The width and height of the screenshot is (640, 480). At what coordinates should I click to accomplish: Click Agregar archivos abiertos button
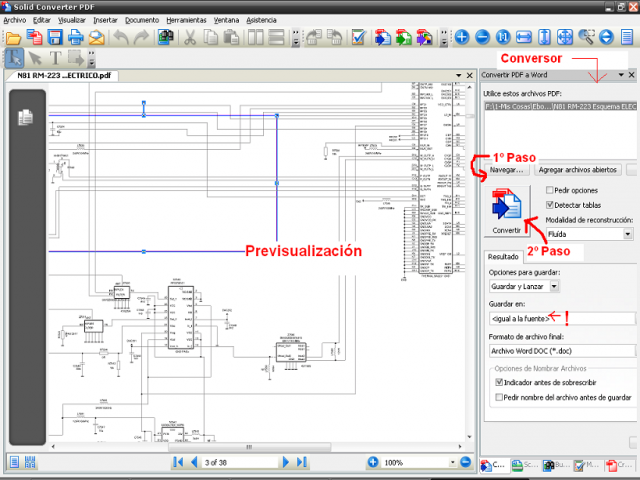click(578, 170)
